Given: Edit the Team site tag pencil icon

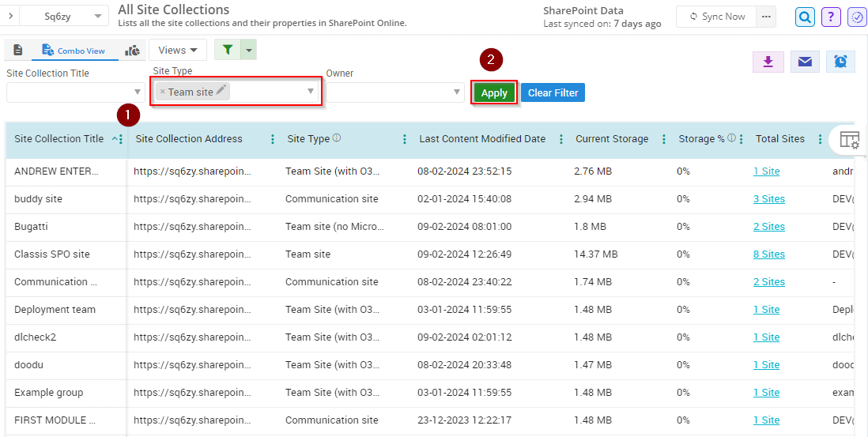Looking at the screenshot, I should [x=221, y=91].
